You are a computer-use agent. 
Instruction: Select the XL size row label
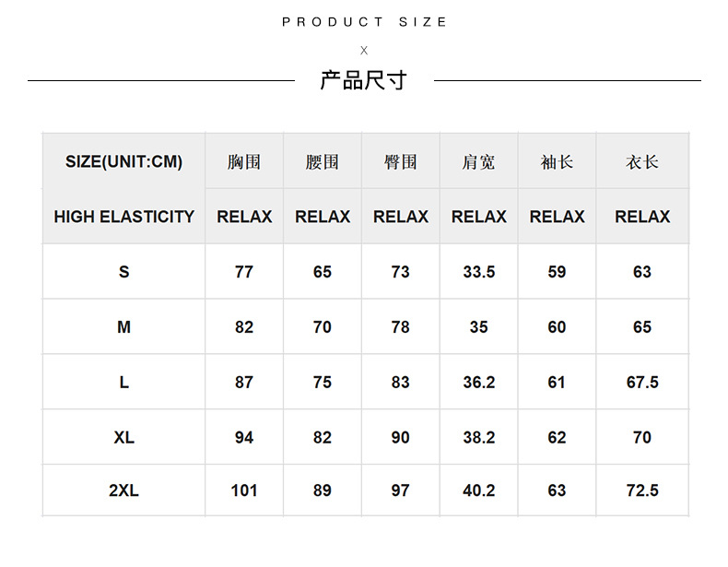124,437
